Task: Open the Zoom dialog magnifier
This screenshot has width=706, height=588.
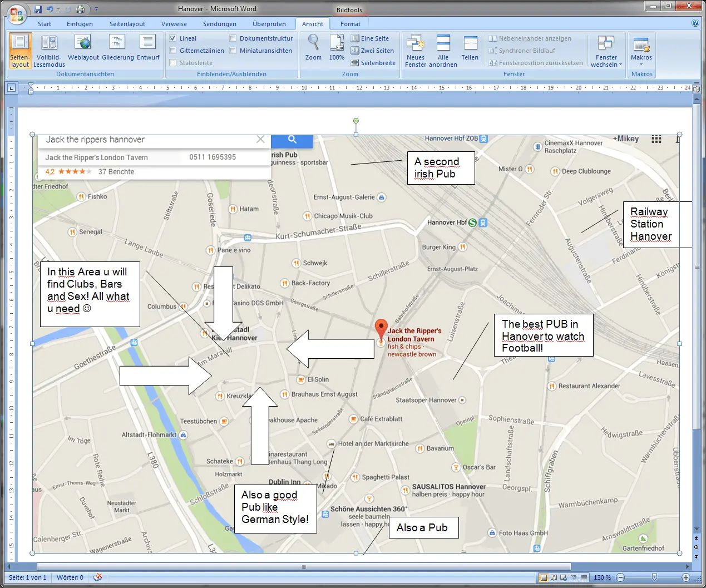Action: (313, 47)
